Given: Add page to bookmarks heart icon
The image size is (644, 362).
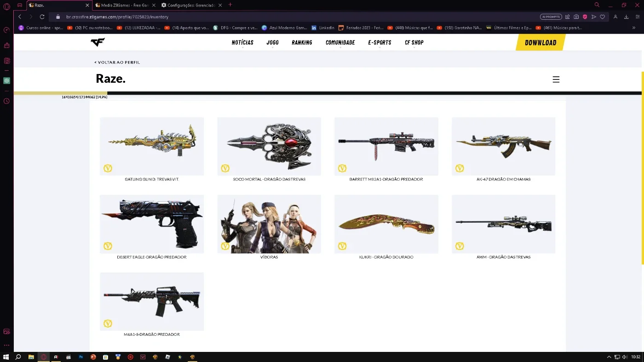Looking at the screenshot, I should click(x=602, y=17).
